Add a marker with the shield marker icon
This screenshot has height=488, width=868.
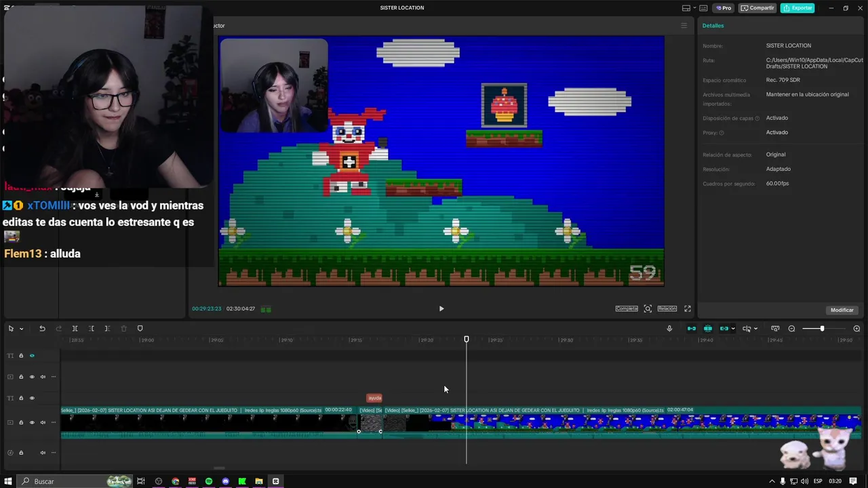click(140, 329)
